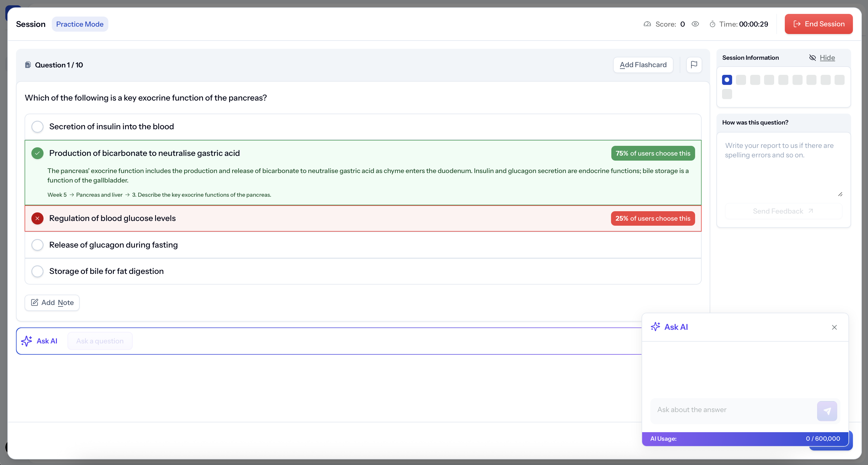The width and height of the screenshot is (868, 465).
Task: Close the Ask AI popup panel
Action: [834, 327]
